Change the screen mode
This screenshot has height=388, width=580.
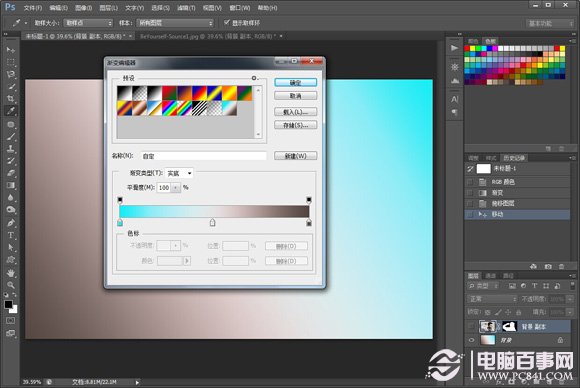tap(11, 333)
